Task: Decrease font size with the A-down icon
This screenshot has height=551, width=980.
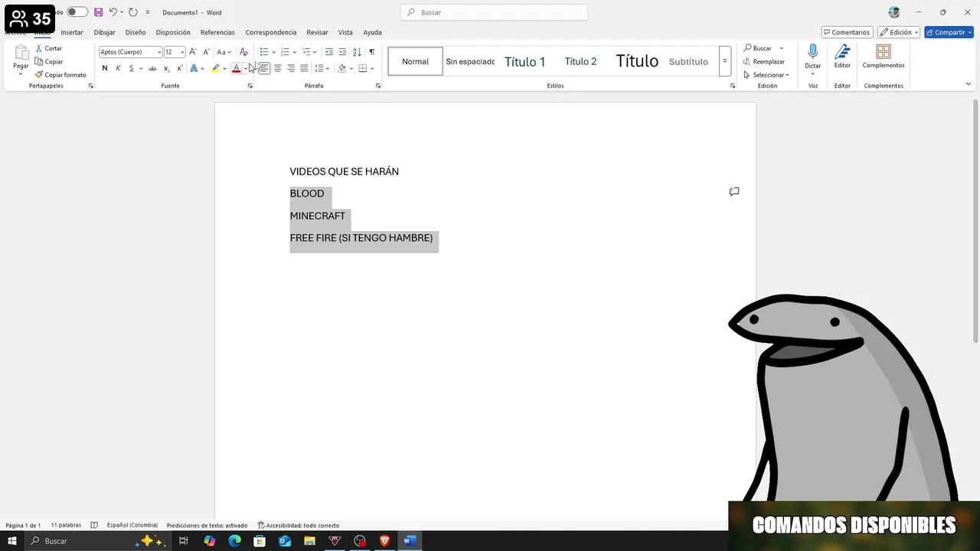Action: pyautogui.click(x=206, y=52)
